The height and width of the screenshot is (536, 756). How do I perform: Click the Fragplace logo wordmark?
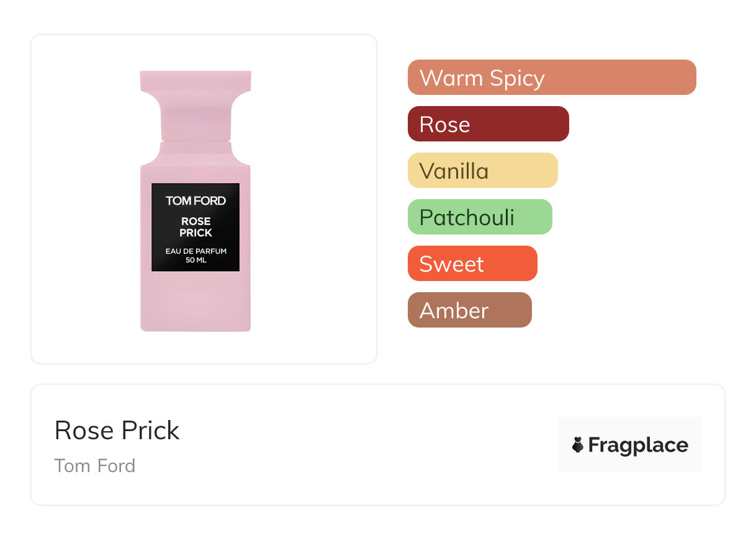point(638,445)
